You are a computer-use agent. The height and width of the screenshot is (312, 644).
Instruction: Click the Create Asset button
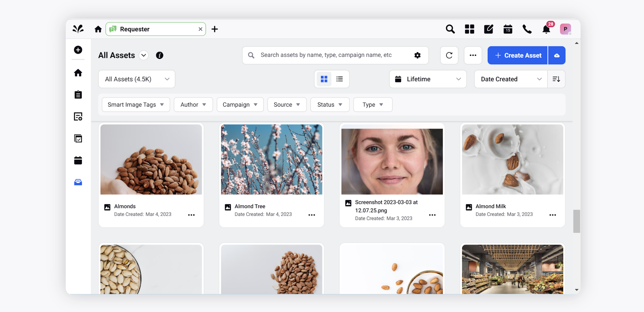[x=518, y=55]
